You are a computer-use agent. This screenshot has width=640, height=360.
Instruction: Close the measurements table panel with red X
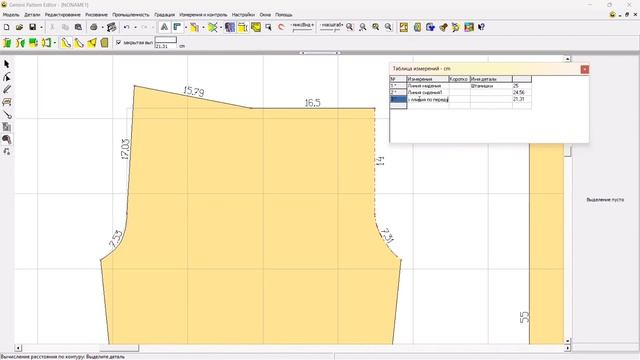[584, 69]
